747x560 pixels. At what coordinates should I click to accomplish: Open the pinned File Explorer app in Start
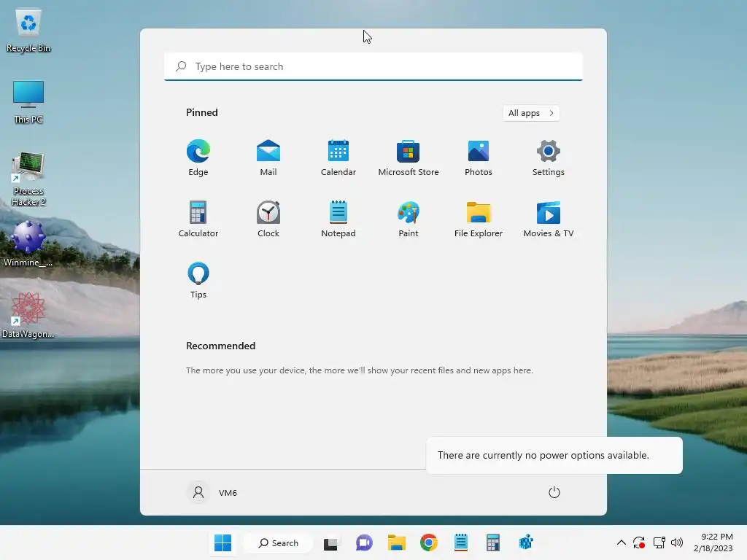479,219
